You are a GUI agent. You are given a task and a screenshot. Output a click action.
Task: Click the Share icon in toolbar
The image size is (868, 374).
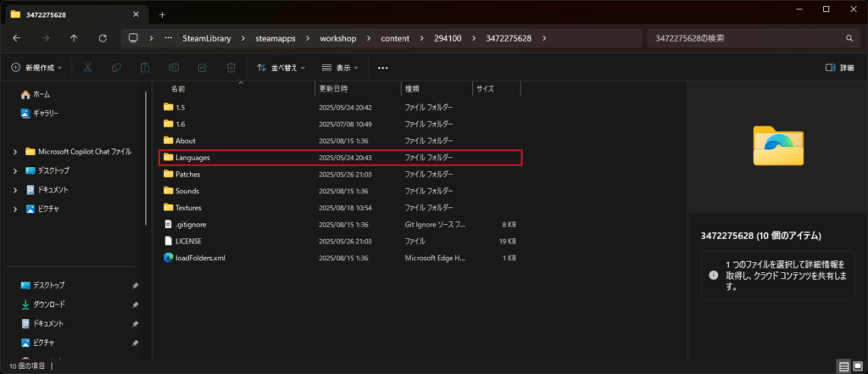pos(203,68)
